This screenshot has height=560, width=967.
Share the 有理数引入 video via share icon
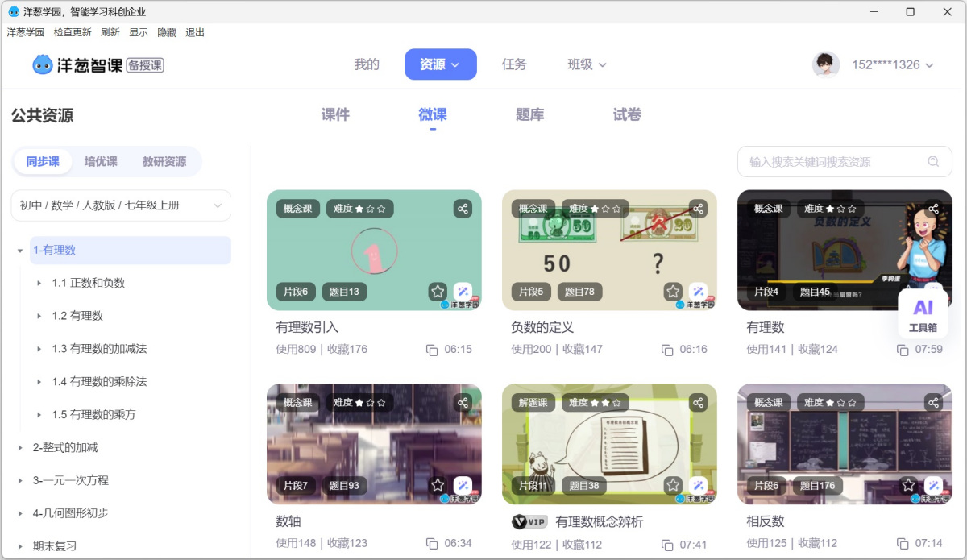[x=462, y=208]
